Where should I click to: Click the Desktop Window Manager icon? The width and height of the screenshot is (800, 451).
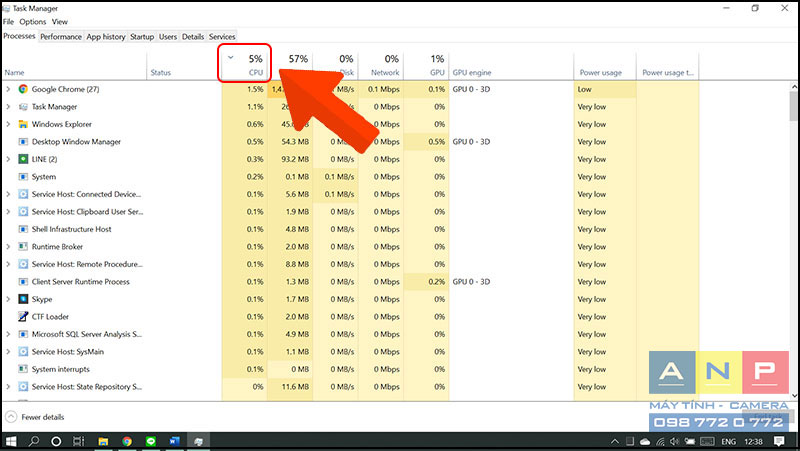23,141
